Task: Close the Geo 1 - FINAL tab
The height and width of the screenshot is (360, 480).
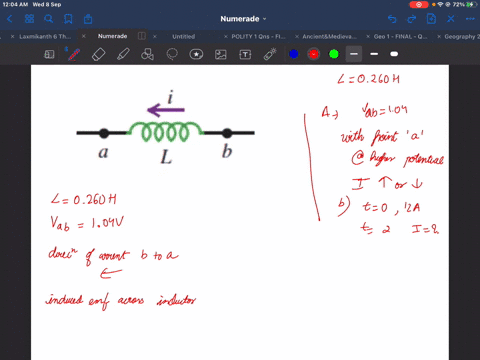Action: [368, 36]
